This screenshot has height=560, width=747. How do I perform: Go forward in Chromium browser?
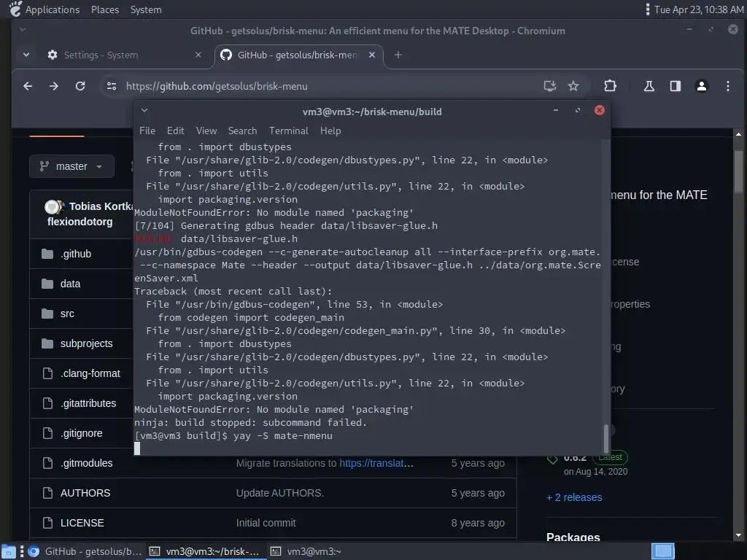pyautogui.click(x=54, y=86)
